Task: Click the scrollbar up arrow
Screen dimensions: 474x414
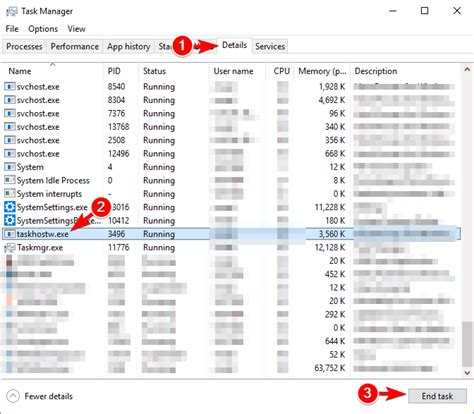Action: (x=467, y=70)
